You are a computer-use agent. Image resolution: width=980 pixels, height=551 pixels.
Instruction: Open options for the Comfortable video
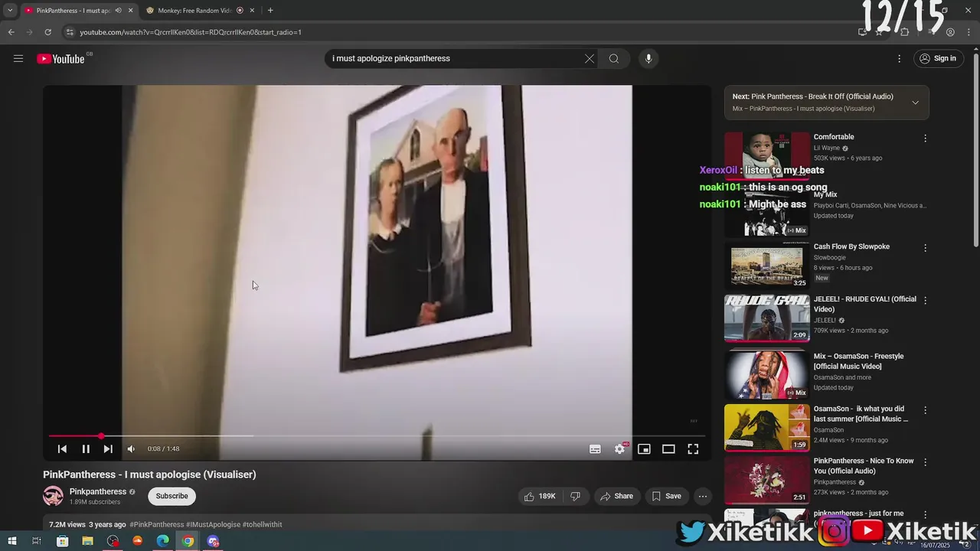click(925, 139)
